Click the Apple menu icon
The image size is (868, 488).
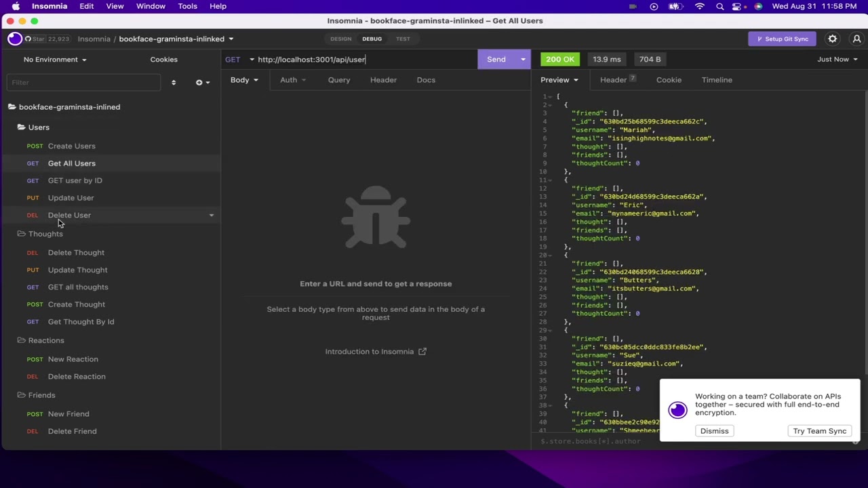point(16,6)
